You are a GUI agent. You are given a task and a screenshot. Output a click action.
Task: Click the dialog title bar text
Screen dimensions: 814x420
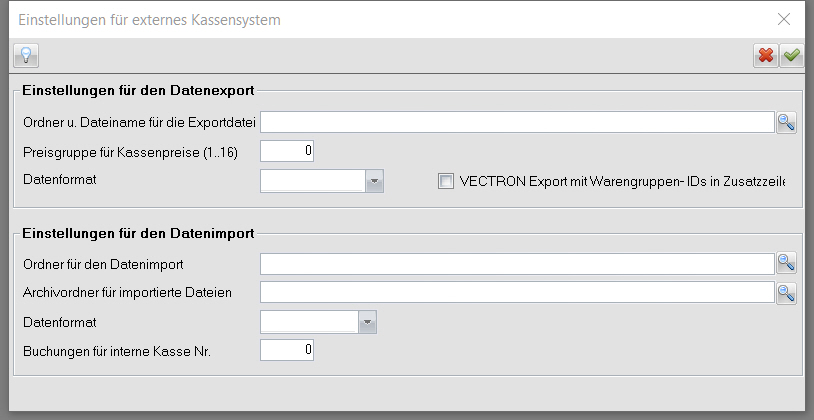pyautogui.click(x=150, y=20)
